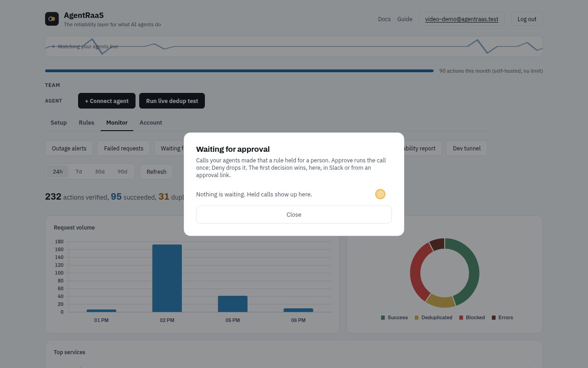The image size is (588, 368).
Task: Open the Guide link
Action: [405, 19]
